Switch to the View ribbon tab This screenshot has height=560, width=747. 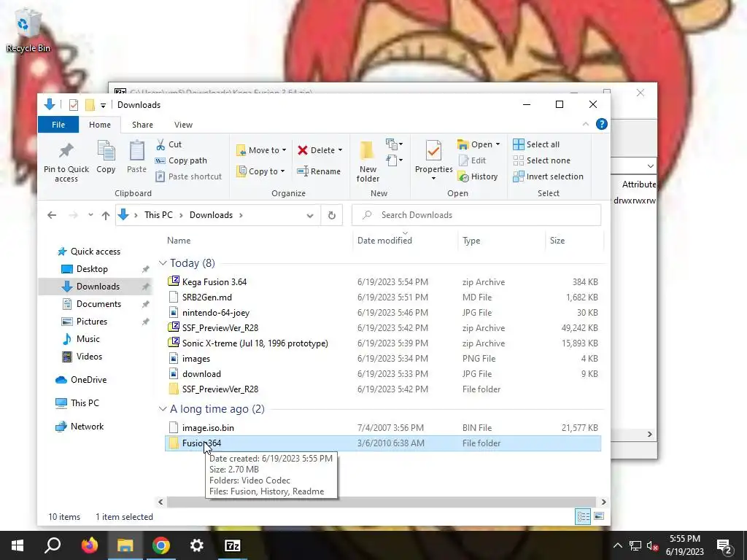click(183, 125)
